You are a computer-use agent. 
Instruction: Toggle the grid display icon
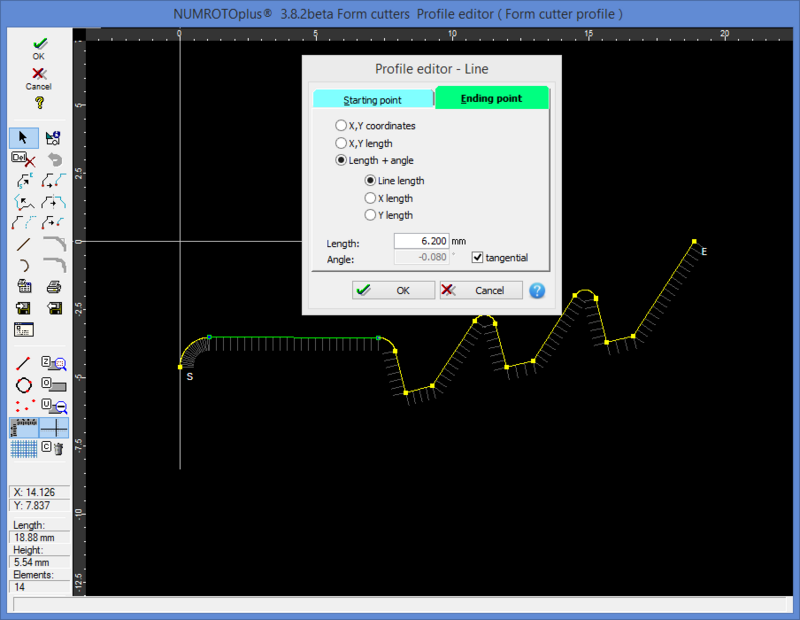pyautogui.click(x=24, y=449)
